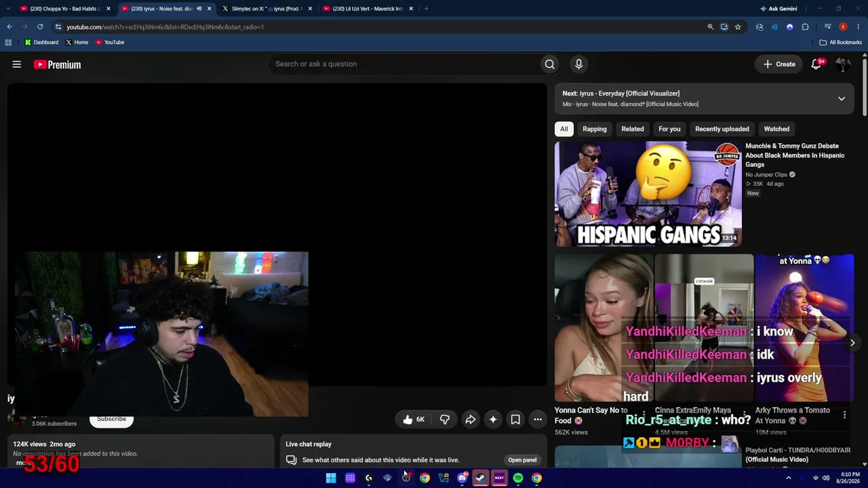Viewport: 868px width, 488px height.
Task: Open Munchie & Tommy Gunz Debate title
Action: (795, 155)
